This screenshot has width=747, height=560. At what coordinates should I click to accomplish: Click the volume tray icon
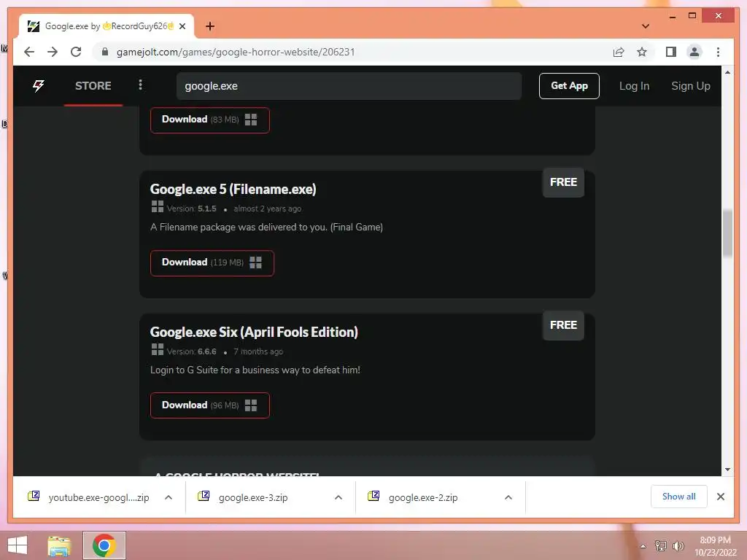coord(678,545)
